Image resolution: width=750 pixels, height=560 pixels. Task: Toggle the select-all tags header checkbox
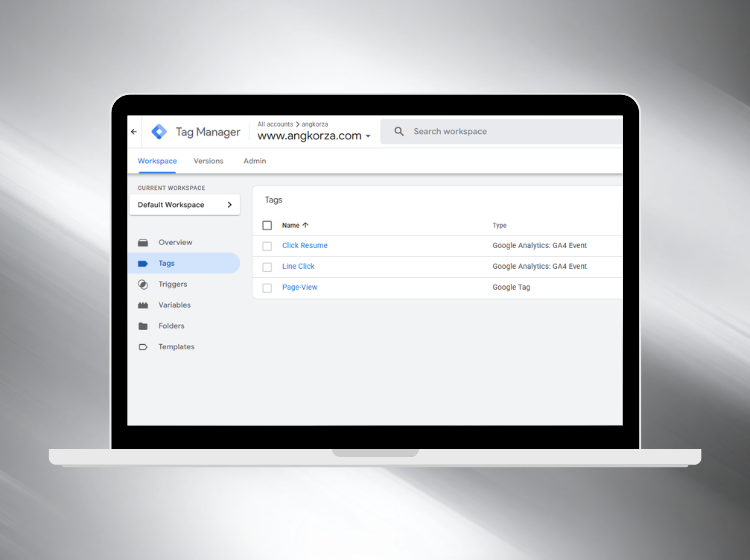click(267, 225)
